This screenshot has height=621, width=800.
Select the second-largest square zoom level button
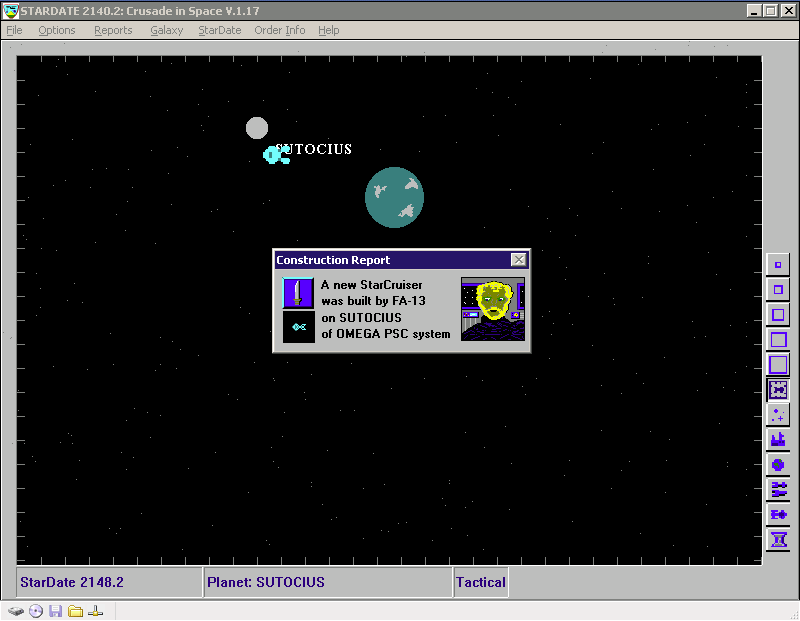click(x=778, y=340)
